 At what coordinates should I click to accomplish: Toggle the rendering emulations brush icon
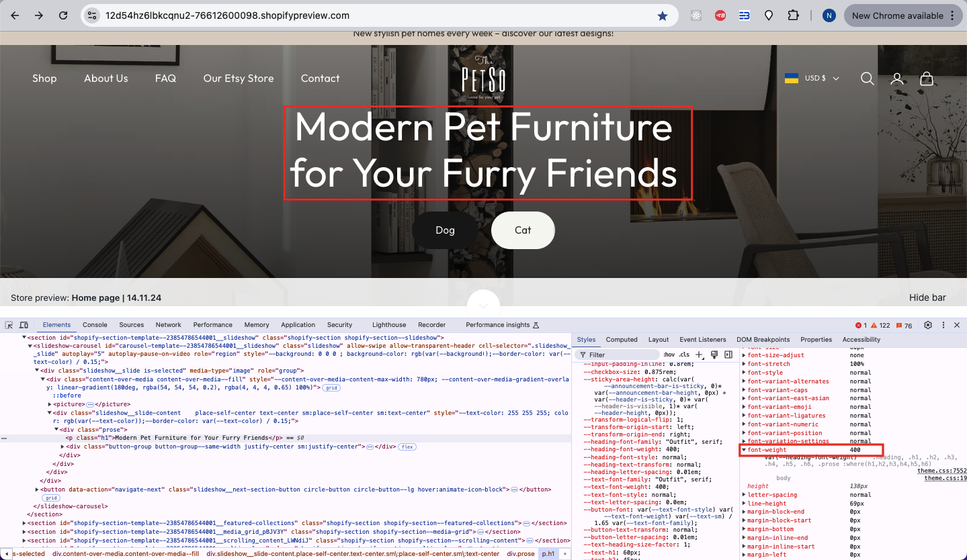coord(714,355)
